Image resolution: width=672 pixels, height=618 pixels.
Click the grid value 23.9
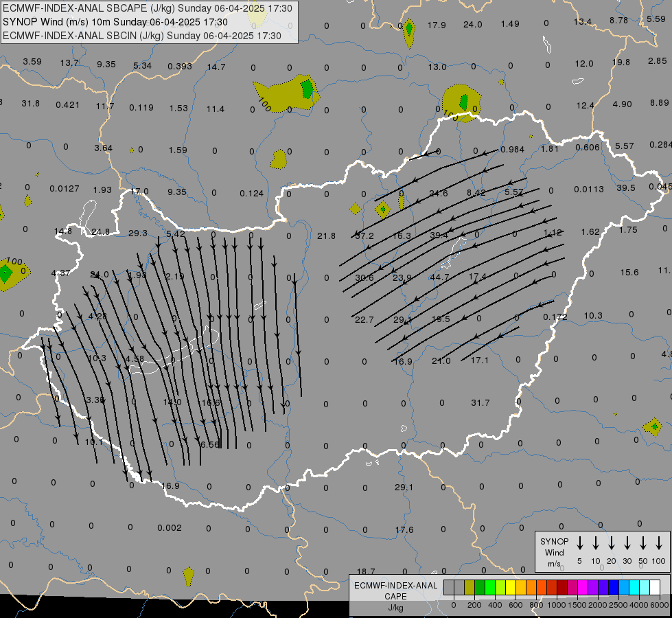click(402, 277)
